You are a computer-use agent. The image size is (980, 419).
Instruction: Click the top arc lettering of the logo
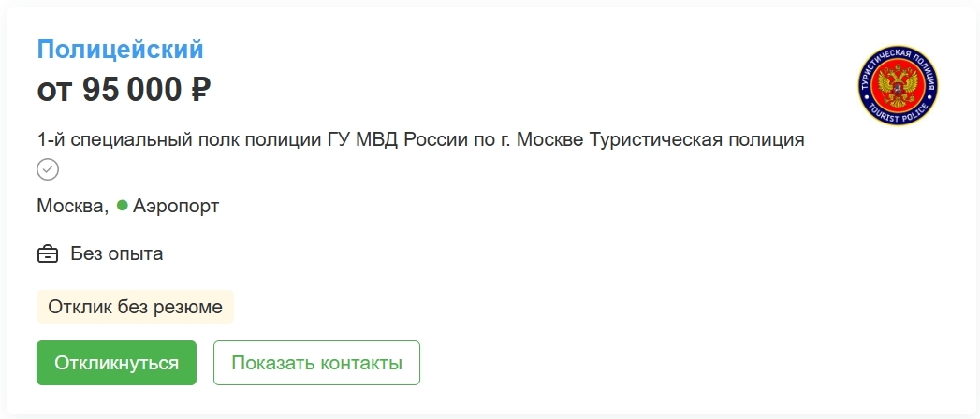tap(898, 57)
